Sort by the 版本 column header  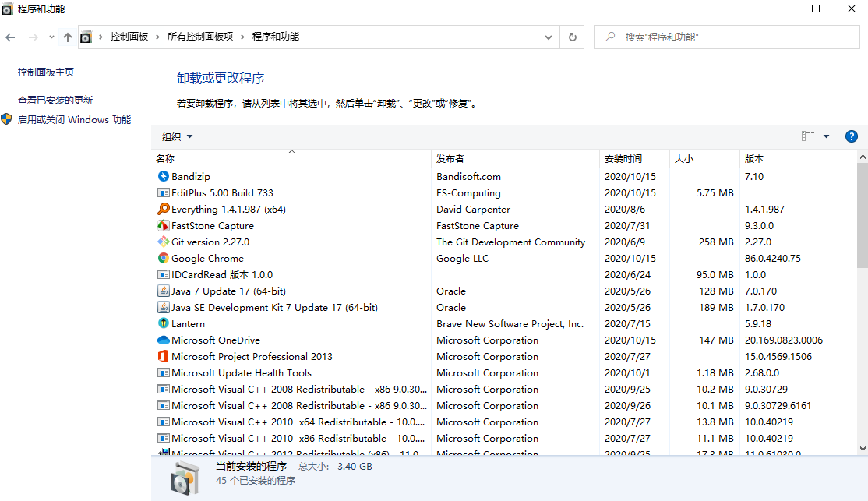tap(796, 158)
